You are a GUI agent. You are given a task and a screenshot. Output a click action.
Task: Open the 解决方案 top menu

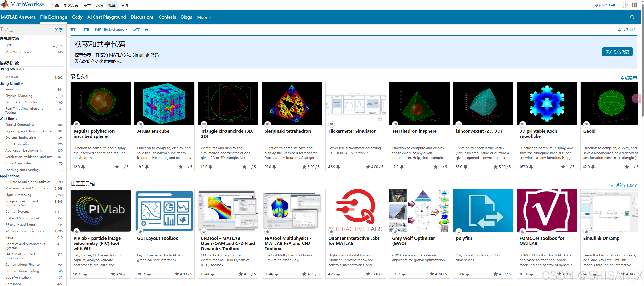point(71,5)
